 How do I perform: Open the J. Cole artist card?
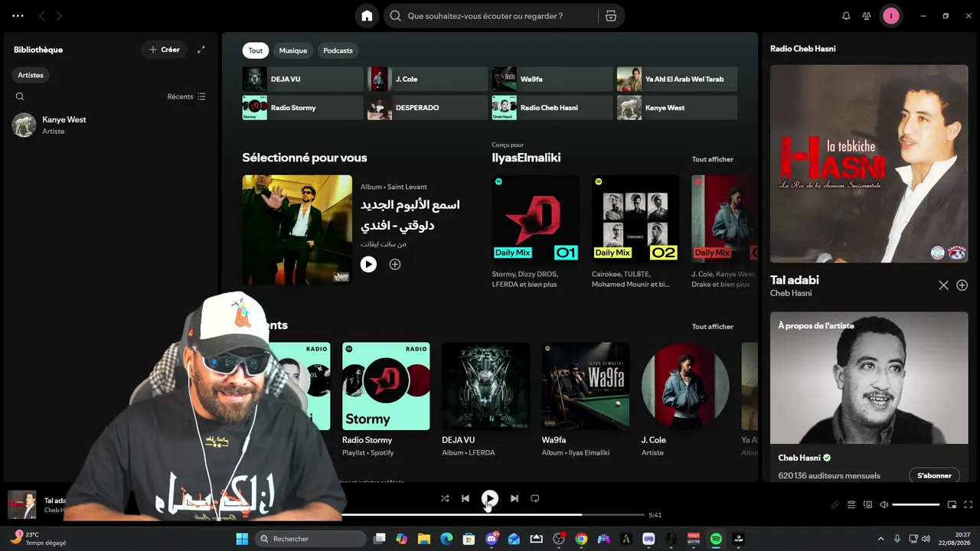tap(685, 399)
